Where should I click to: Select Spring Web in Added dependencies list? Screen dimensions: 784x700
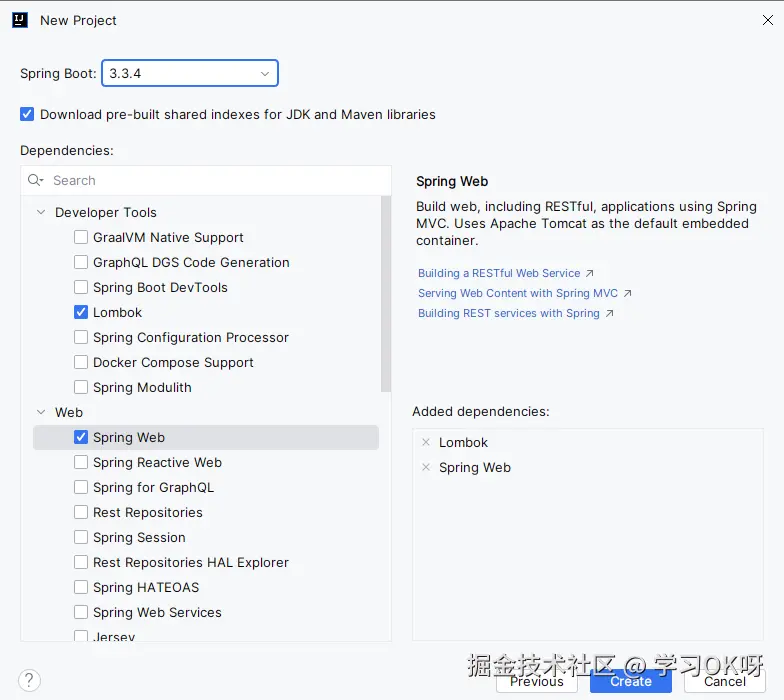[x=474, y=467]
